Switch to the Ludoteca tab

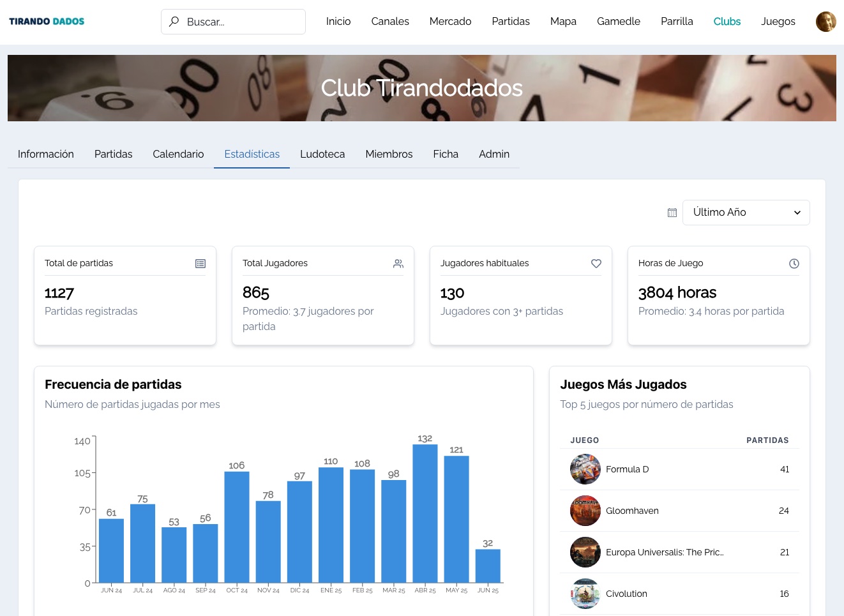[x=322, y=154]
